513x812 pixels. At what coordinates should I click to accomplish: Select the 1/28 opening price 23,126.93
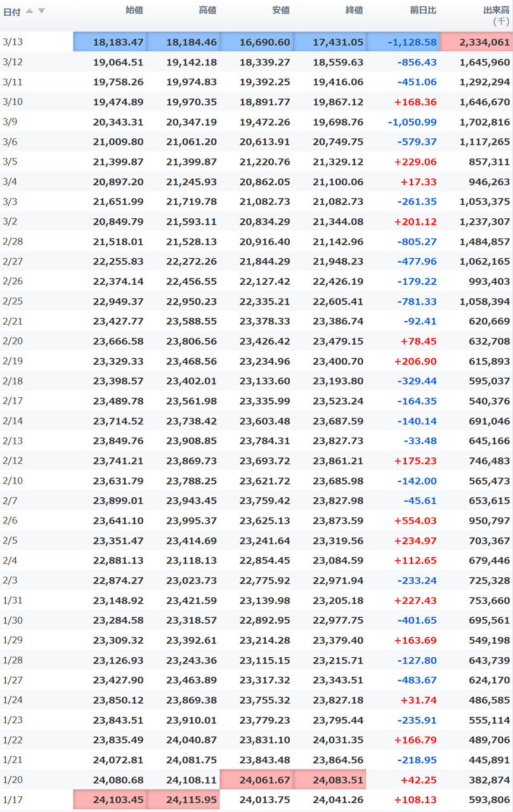(x=118, y=660)
